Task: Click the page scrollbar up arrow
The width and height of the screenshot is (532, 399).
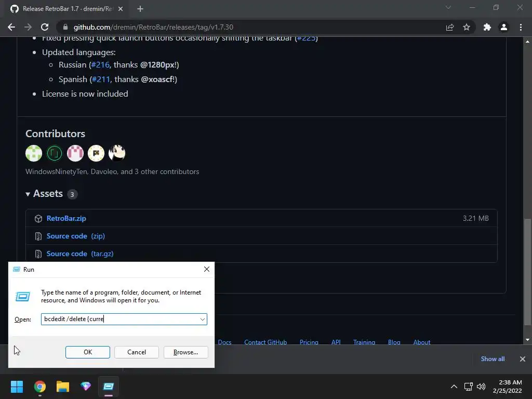Action: [527, 42]
